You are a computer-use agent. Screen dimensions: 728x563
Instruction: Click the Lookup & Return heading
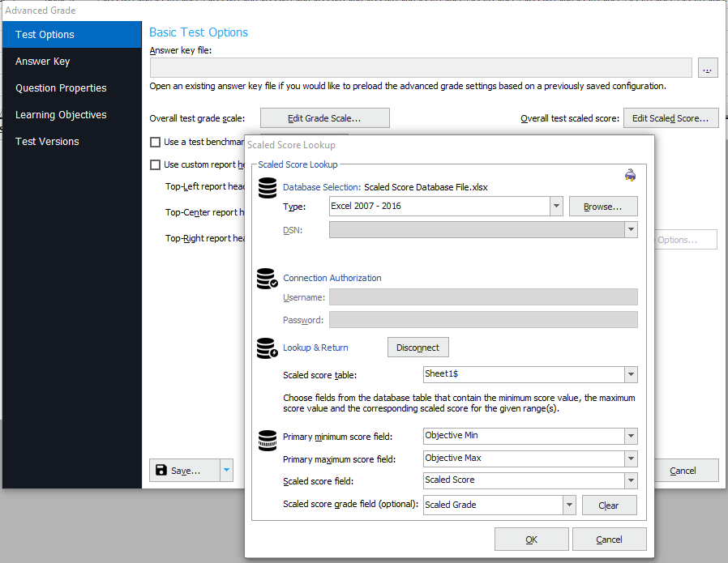click(x=315, y=348)
